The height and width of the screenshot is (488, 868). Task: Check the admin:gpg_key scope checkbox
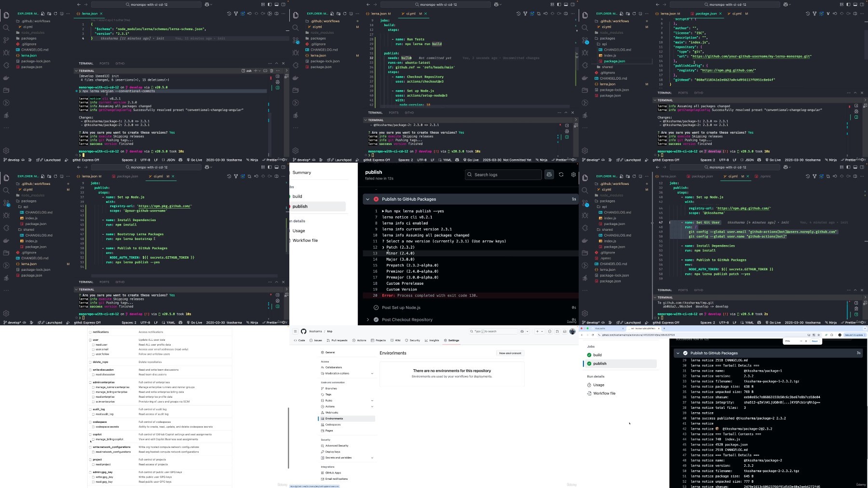click(90, 472)
